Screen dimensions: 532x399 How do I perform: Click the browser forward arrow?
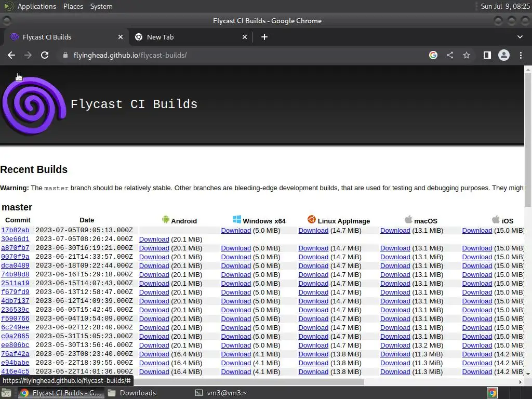tap(28, 55)
